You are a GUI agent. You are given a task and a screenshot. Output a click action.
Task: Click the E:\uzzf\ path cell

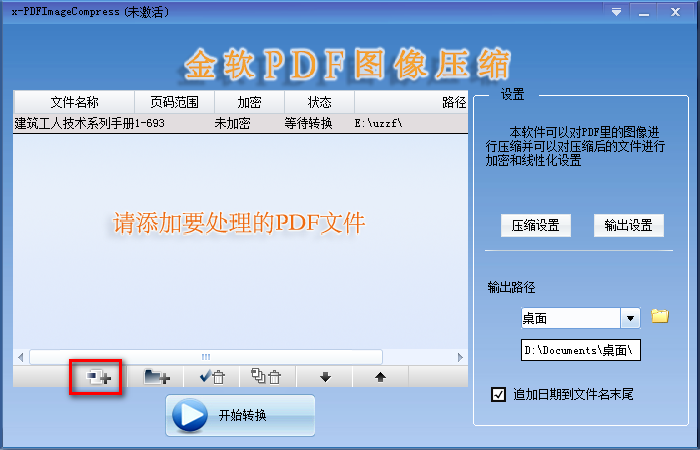379,123
